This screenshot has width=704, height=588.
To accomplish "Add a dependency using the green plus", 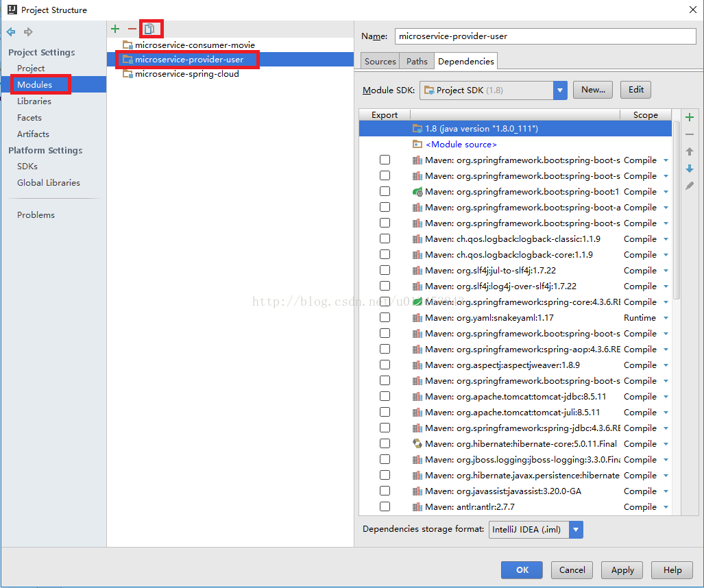I will tap(690, 118).
